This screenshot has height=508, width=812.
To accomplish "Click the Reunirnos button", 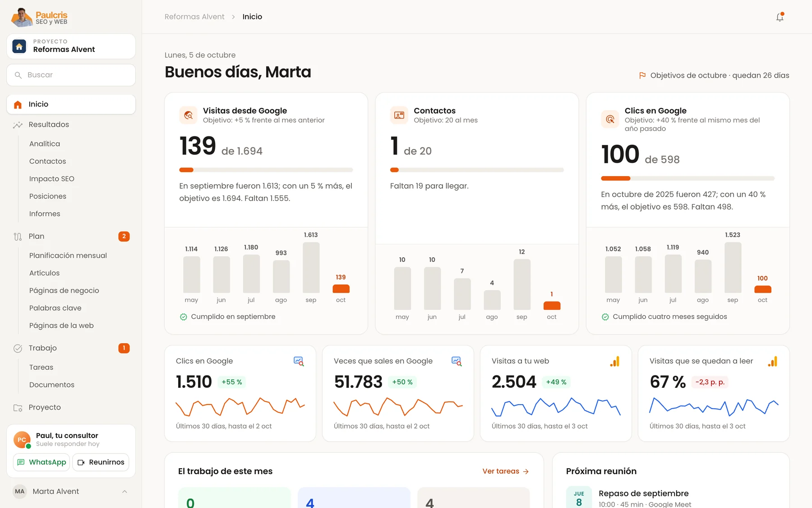I will (x=101, y=462).
